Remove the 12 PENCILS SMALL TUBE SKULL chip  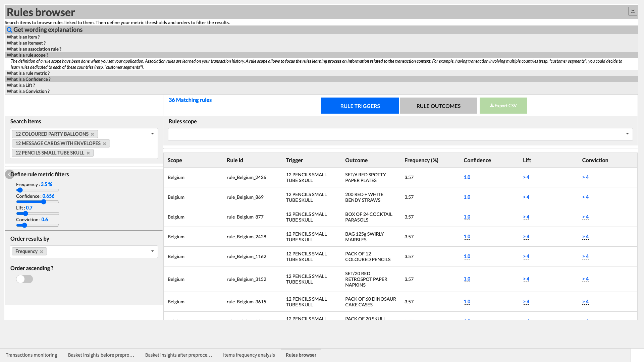point(88,153)
